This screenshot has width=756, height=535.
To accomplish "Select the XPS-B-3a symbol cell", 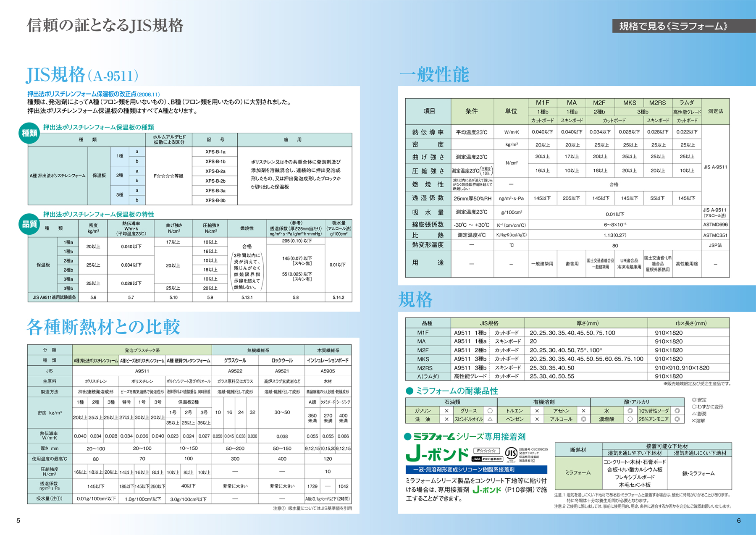I will (x=215, y=191).
